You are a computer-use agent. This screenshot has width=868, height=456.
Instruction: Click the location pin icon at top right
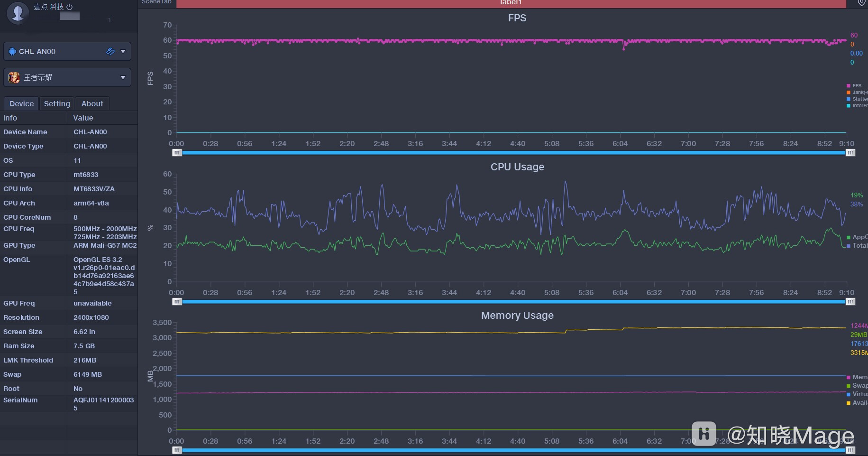click(x=861, y=3)
